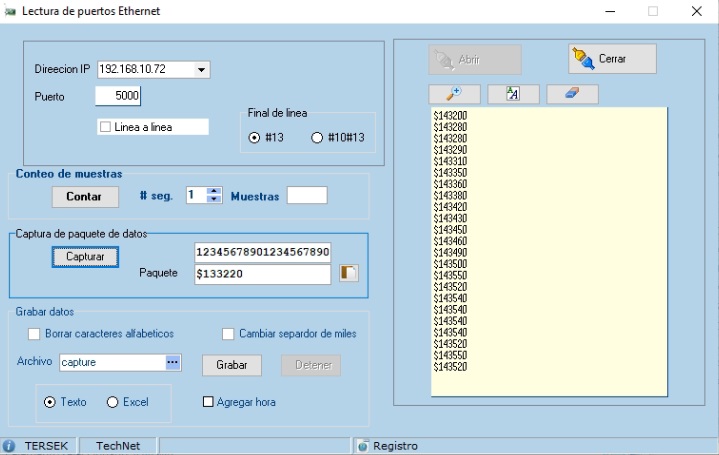The width and height of the screenshot is (719, 455).
Task: Click the Capturar button
Action: coord(85,257)
